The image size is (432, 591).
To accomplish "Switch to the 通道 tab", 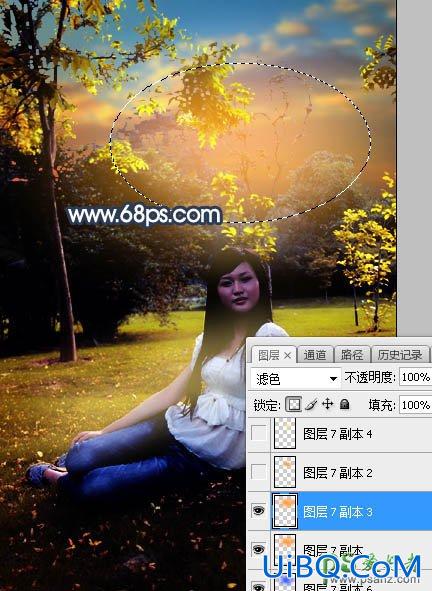I will [x=315, y=355].
